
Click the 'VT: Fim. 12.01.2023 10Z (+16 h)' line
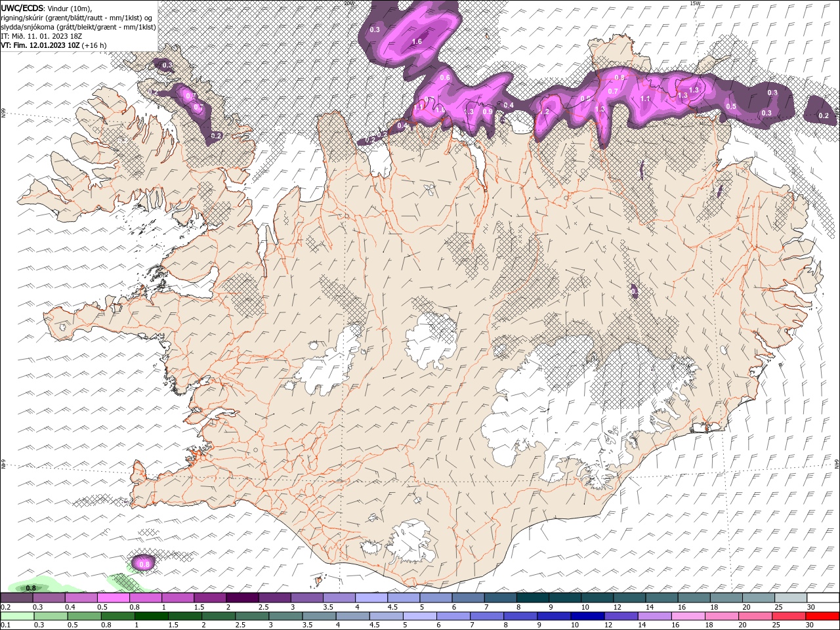[54, 45]
